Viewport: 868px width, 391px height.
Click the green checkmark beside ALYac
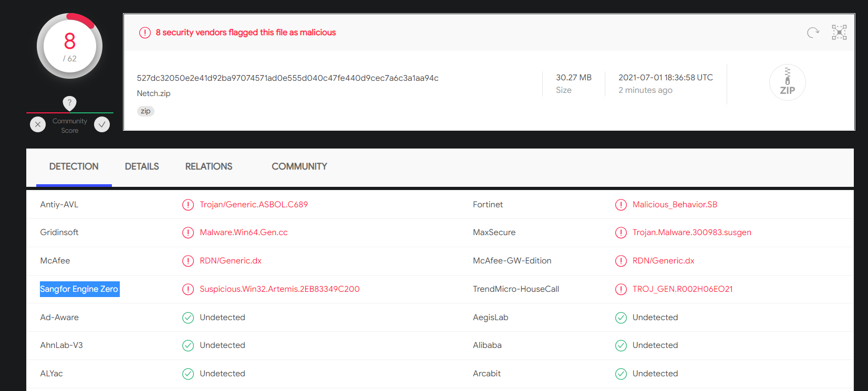[x=188, y=374]
